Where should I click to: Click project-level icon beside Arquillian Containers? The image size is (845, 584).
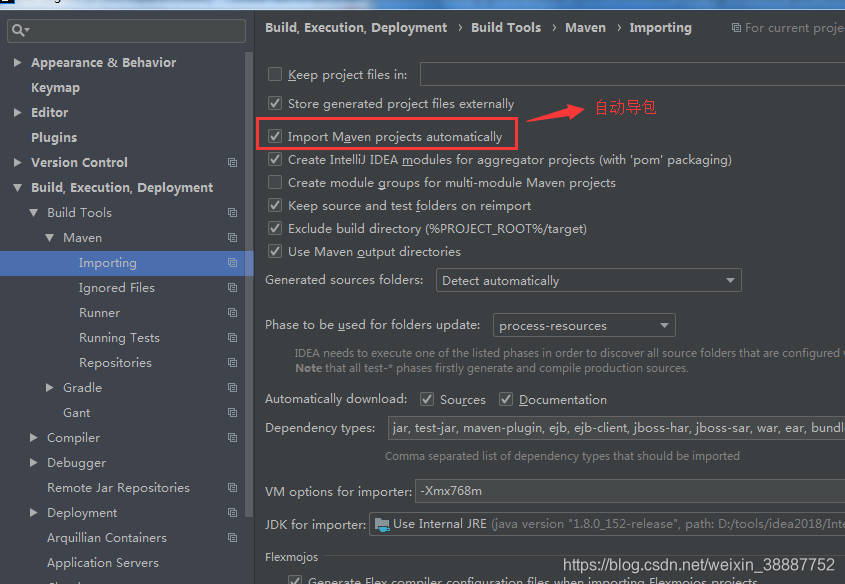point(232,538)
